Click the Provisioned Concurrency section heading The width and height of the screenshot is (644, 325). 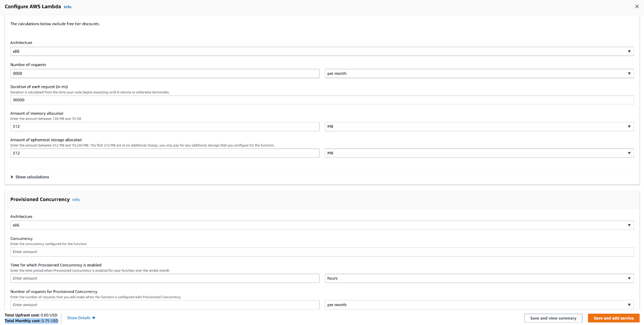point(40,199)
